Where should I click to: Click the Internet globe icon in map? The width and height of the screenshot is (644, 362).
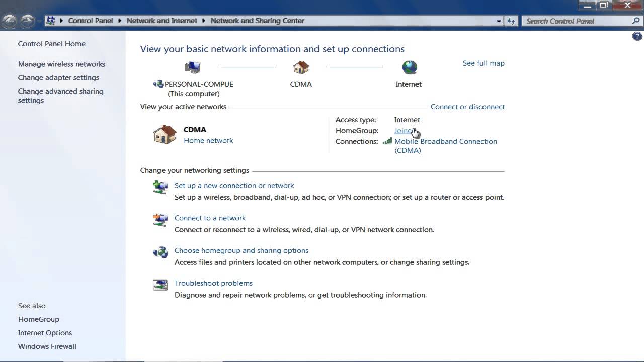(410, 67)
